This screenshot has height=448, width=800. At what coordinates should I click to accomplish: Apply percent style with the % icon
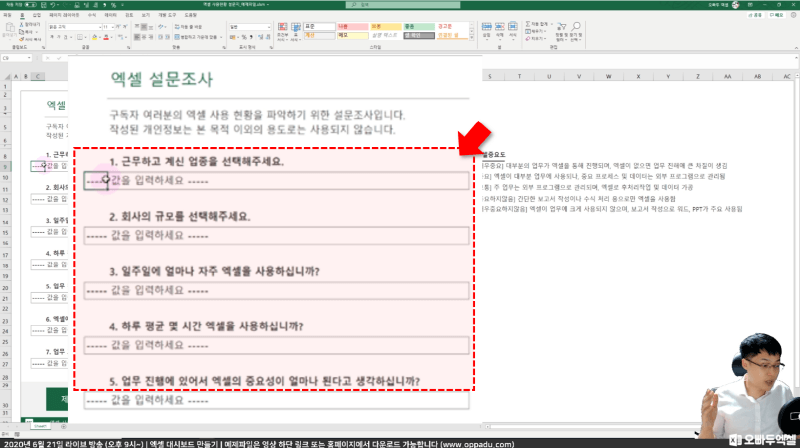pos(243,37)
